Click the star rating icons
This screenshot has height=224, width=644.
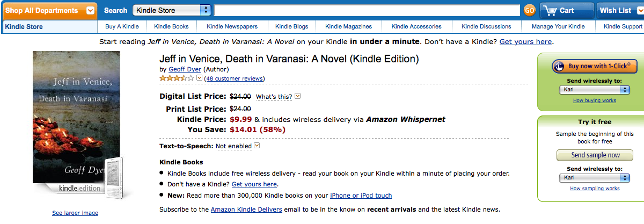click(x=177, y=78)
